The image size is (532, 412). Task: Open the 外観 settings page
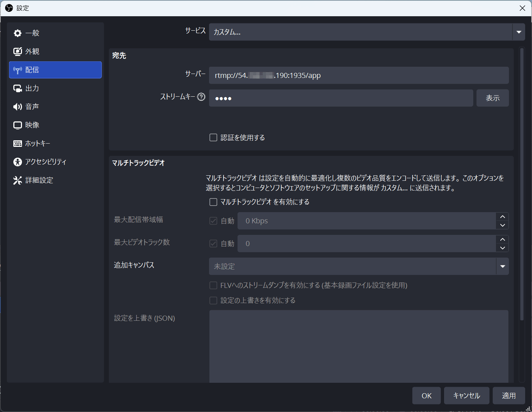pos(56,52)
